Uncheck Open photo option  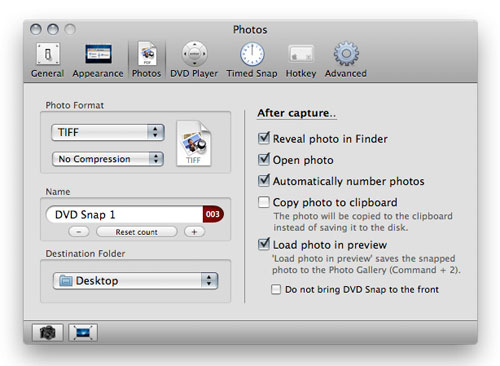tap(264, 159)
